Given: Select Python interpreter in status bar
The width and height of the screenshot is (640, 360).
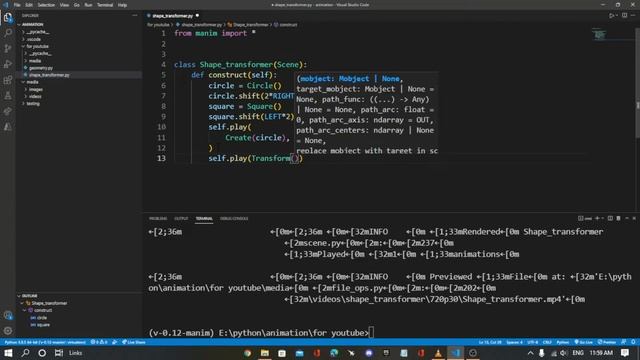Looking at the screenshot, I should (x=45, y=342).
